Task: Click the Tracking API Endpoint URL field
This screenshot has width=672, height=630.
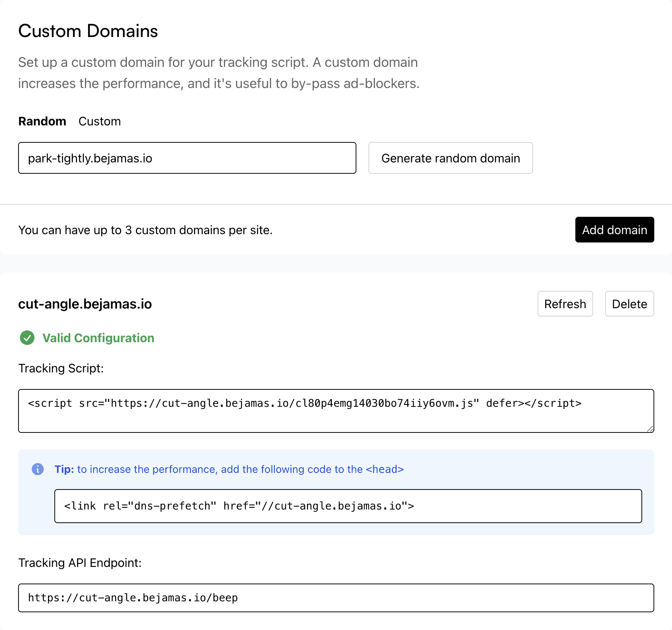Action: [x=336, y=598]
